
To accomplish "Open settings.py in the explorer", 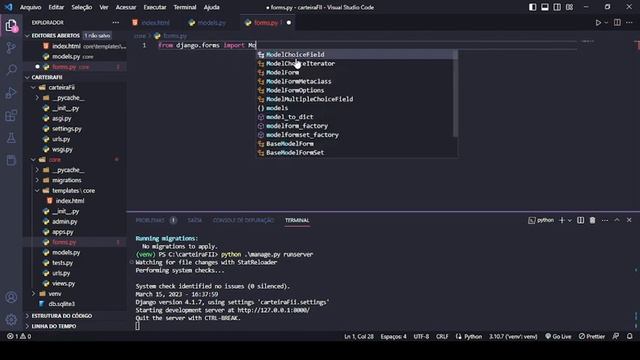I will (67, 129).
